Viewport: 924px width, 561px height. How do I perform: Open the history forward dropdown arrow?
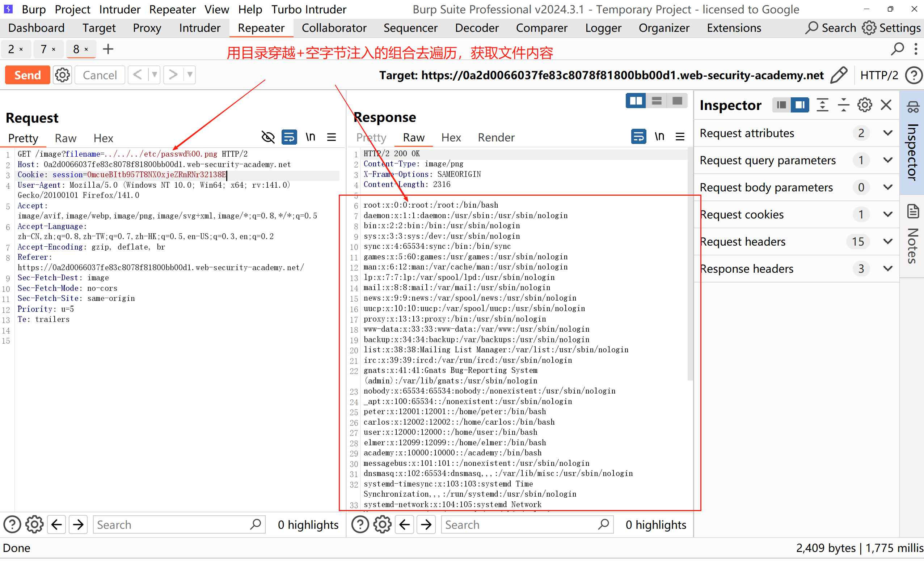[190, 75]
